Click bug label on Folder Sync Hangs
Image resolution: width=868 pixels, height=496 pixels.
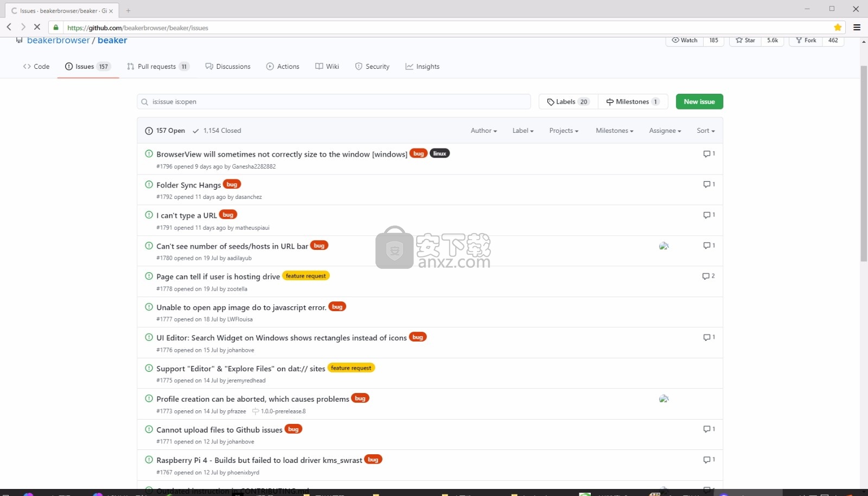click(x=232, y=184)
